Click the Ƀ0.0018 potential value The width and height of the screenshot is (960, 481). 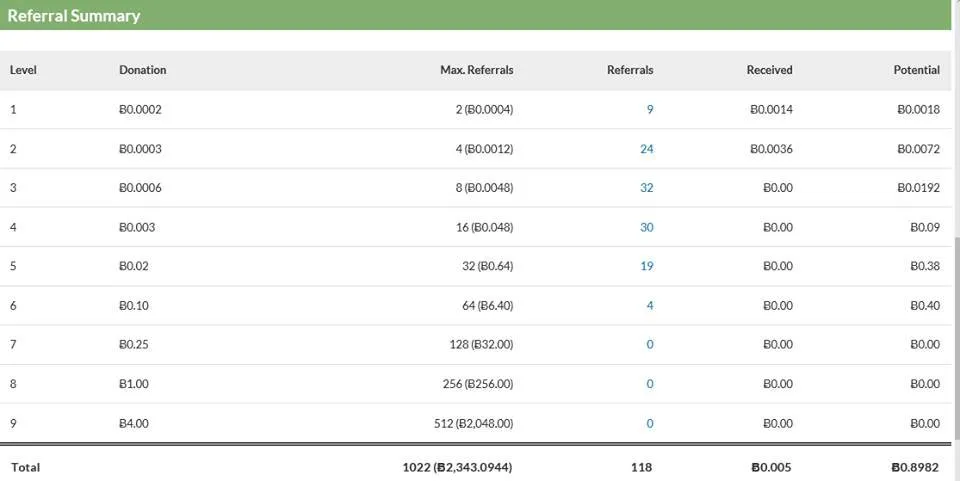pos(918,110)
